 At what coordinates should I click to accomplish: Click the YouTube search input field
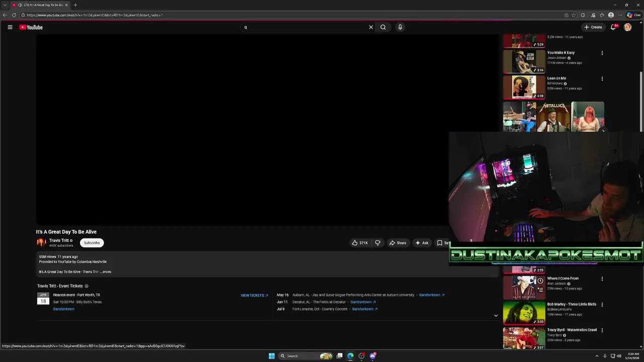pos(305,27)
